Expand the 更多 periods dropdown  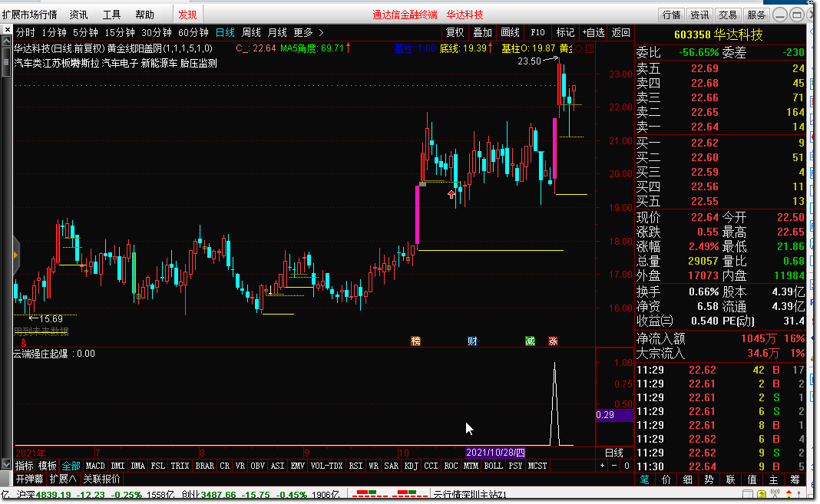[x=309, y=32]
